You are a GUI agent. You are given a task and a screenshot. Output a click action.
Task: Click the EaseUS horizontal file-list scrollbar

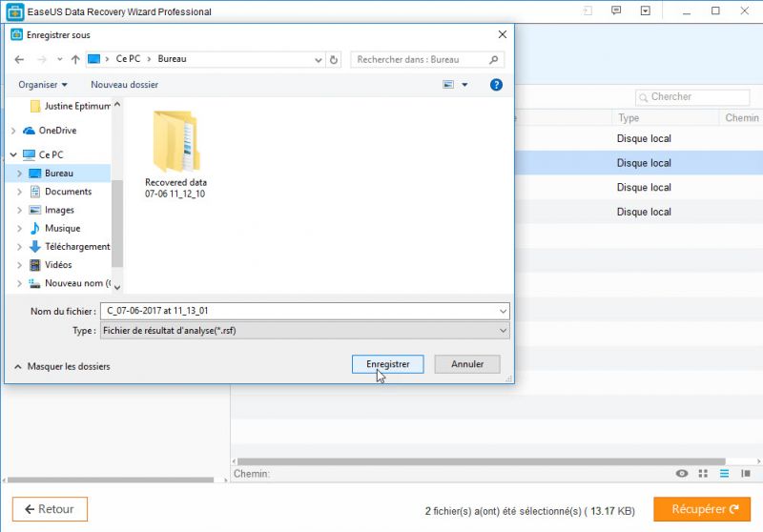pyautogui.click(x=482, y=461)
